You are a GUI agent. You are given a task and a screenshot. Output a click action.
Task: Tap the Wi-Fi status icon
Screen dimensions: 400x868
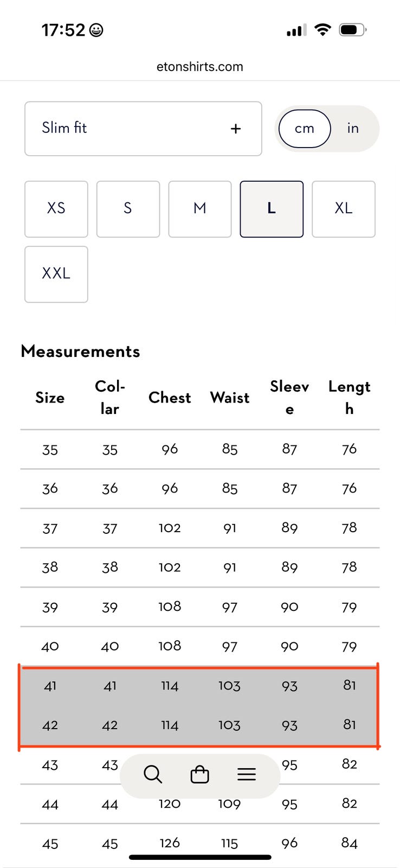[322, 30]
